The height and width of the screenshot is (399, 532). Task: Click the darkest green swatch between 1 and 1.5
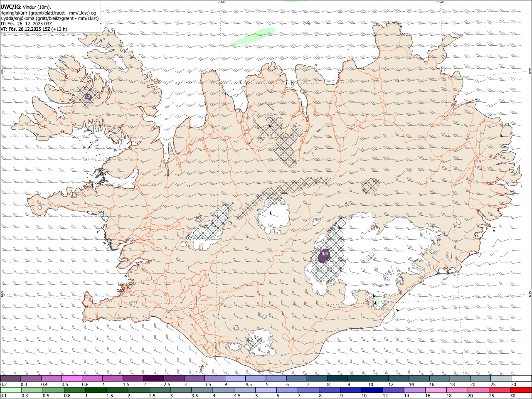tap(96, 390)
